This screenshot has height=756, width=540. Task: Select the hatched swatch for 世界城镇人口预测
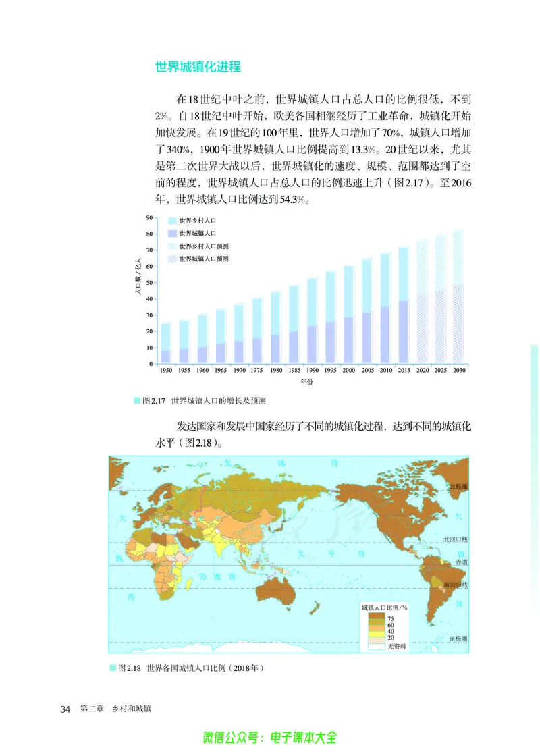(172, 259)
